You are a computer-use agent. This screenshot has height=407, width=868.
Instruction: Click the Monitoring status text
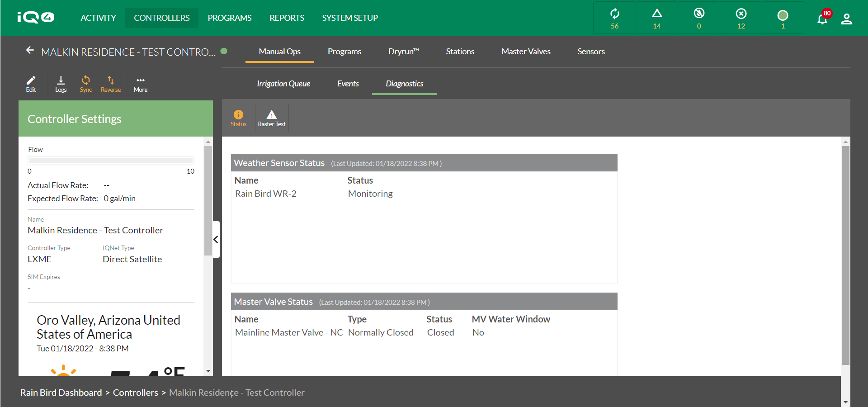pyautogui.click(x=370, y=194)
